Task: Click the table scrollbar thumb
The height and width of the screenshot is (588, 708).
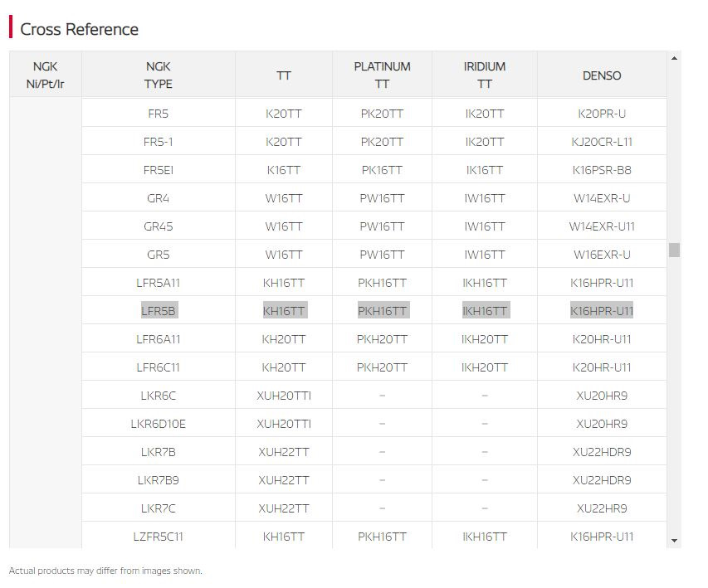Action: (x=674, y=250)
